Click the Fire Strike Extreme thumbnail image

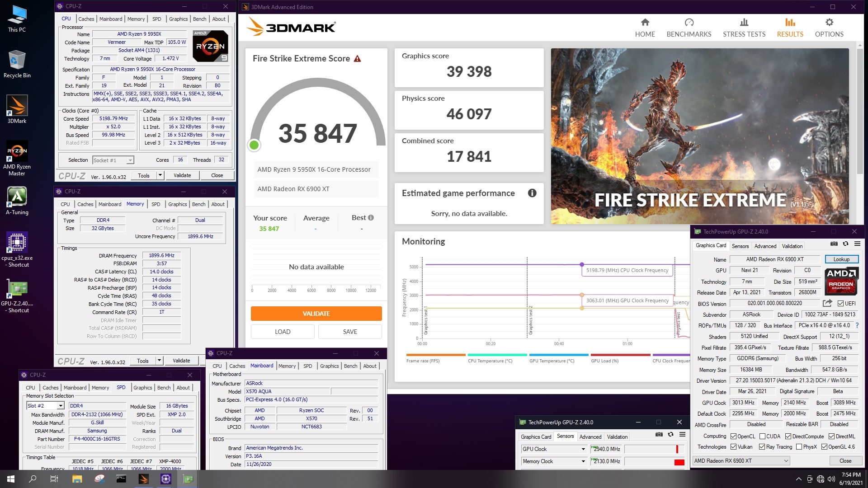coord(699,136)
